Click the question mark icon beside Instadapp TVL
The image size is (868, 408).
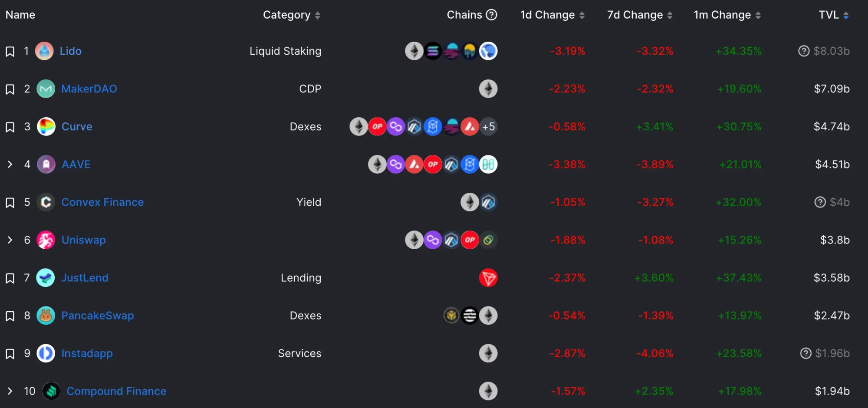click(806, 353)
